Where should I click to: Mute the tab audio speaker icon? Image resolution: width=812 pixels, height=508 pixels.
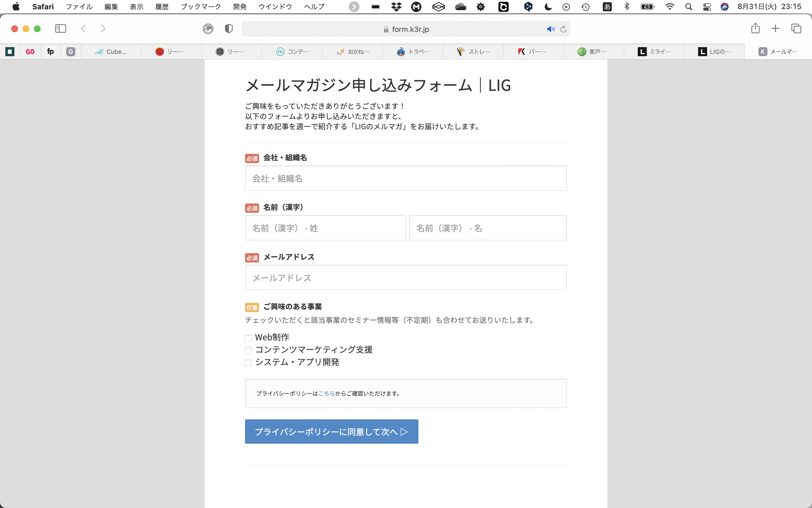(x=551, y=29)
